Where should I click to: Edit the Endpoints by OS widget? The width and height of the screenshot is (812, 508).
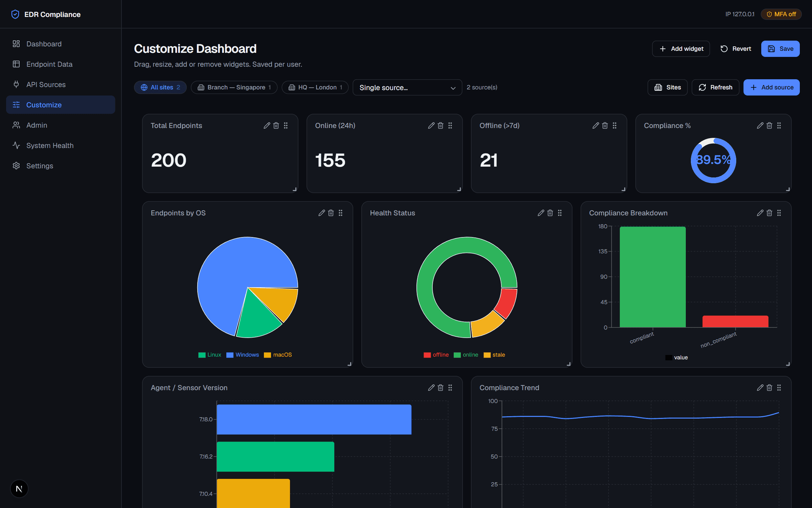(322, 213)
